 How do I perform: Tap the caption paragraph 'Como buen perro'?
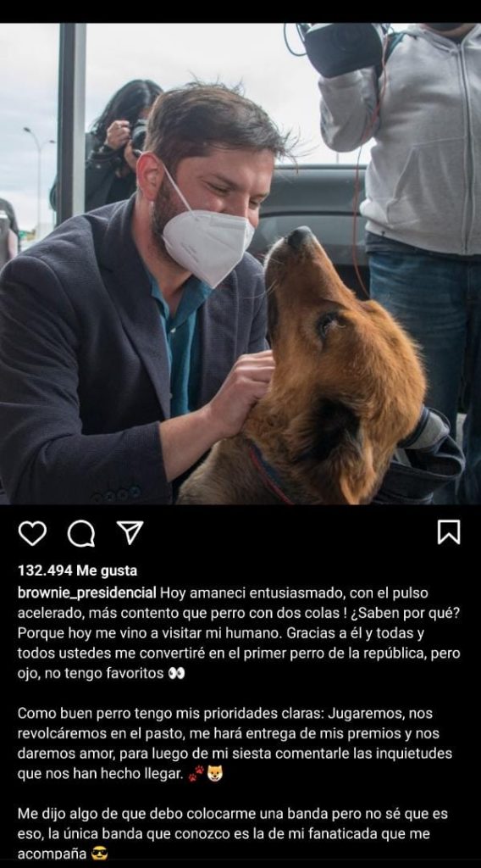click(x=235, y=743)
